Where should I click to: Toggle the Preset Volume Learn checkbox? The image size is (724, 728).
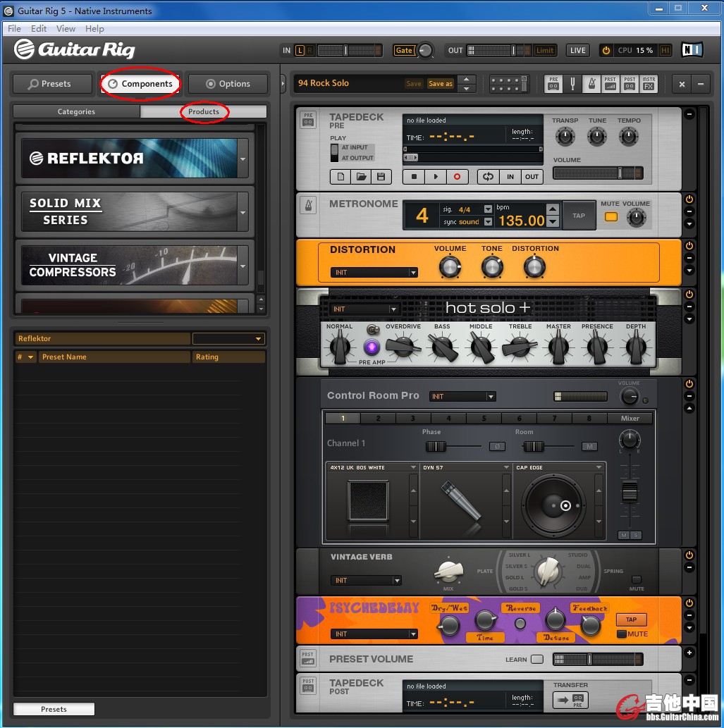pyautogui.click(x=537, y=659)
